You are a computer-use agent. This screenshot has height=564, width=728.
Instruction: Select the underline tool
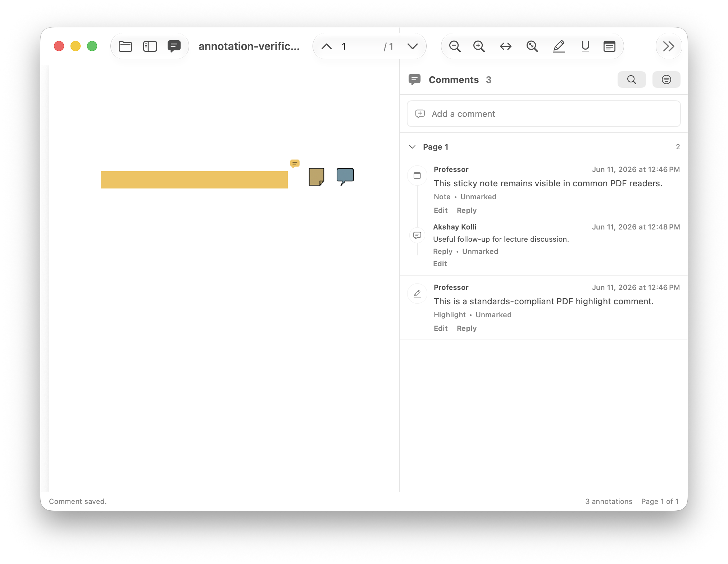coord(585,46)
